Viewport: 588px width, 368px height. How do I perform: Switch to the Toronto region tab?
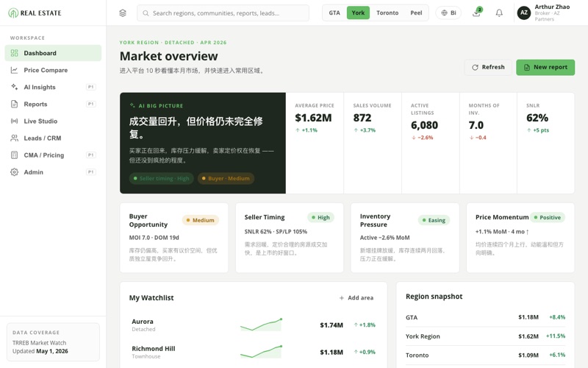[387, 13]
